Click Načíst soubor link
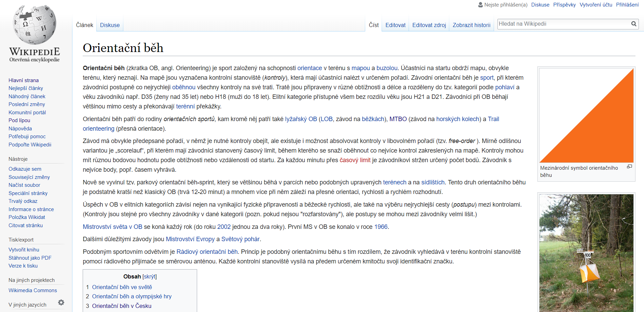 click(24, 185)
